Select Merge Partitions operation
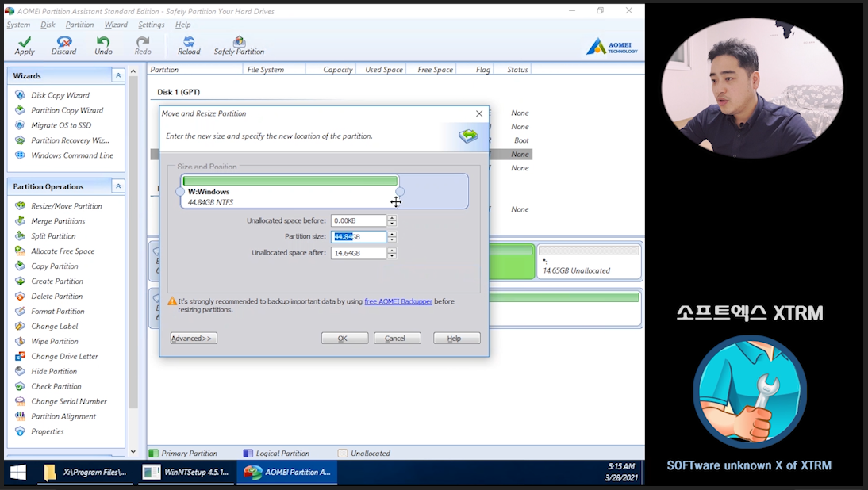 58,220
